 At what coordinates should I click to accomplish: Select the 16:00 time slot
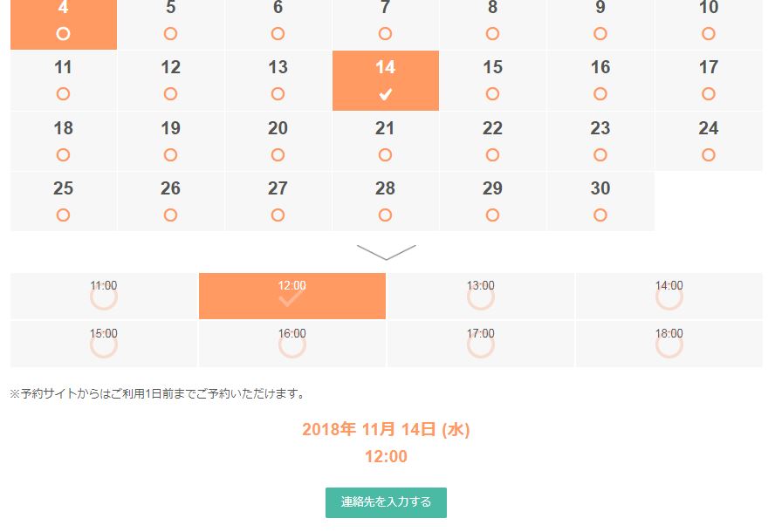(x=292, y=344)
